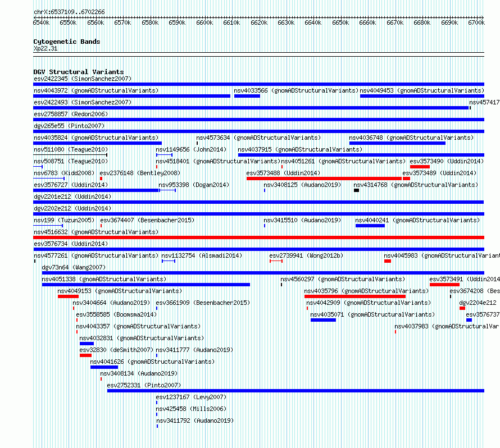Click nsv4051261 variant label

tap(343, 161)
